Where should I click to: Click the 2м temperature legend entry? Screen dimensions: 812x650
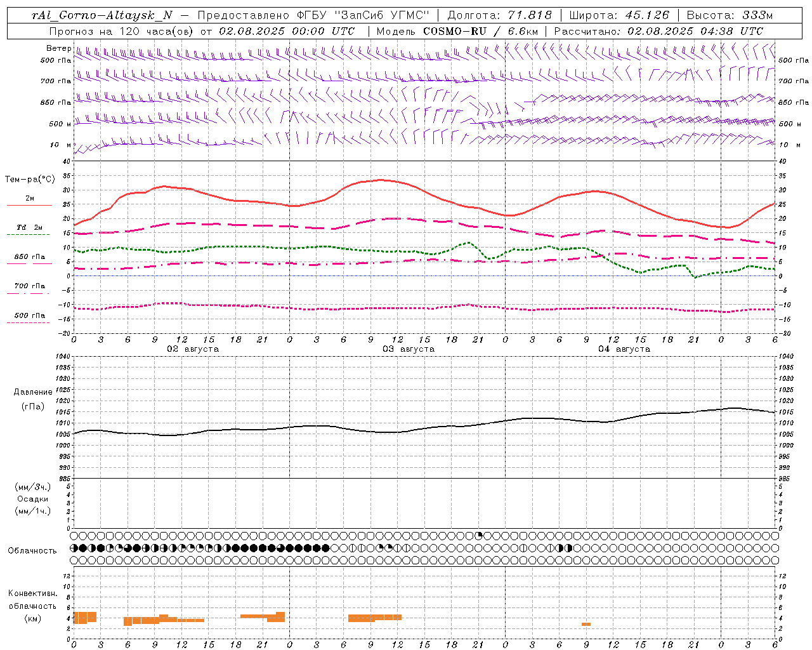click(30, 198)
